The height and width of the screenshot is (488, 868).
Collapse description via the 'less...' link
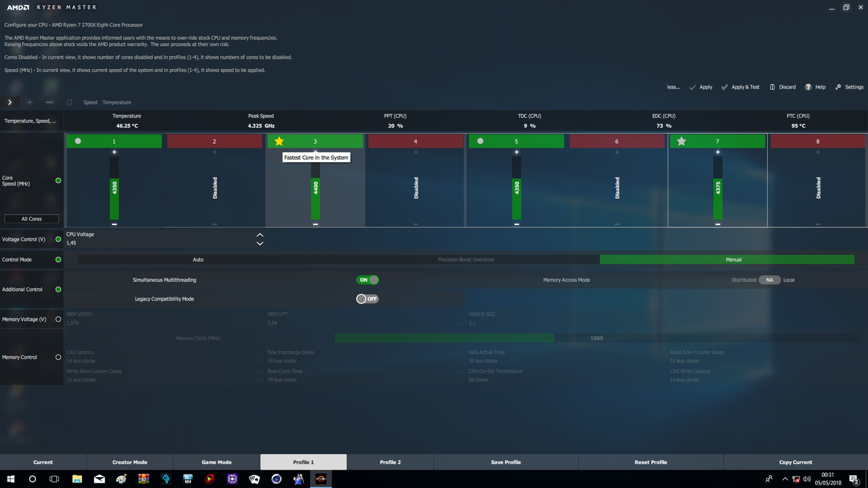673,87
